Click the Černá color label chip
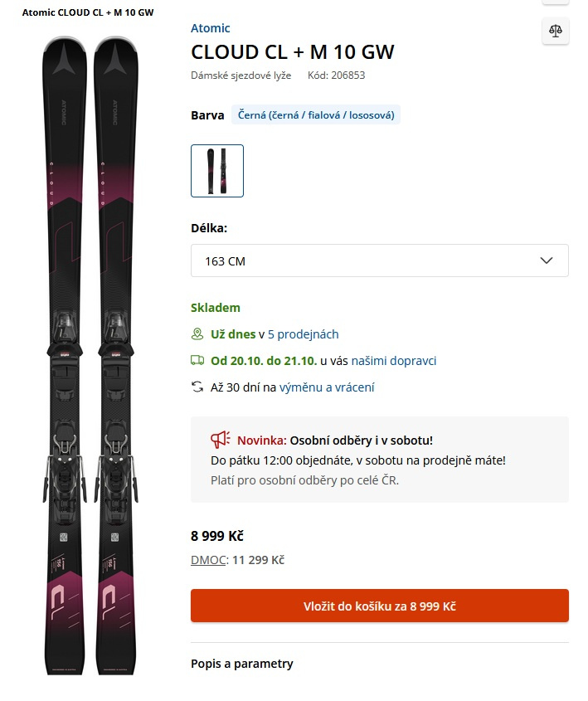 [x=315, y=115]
